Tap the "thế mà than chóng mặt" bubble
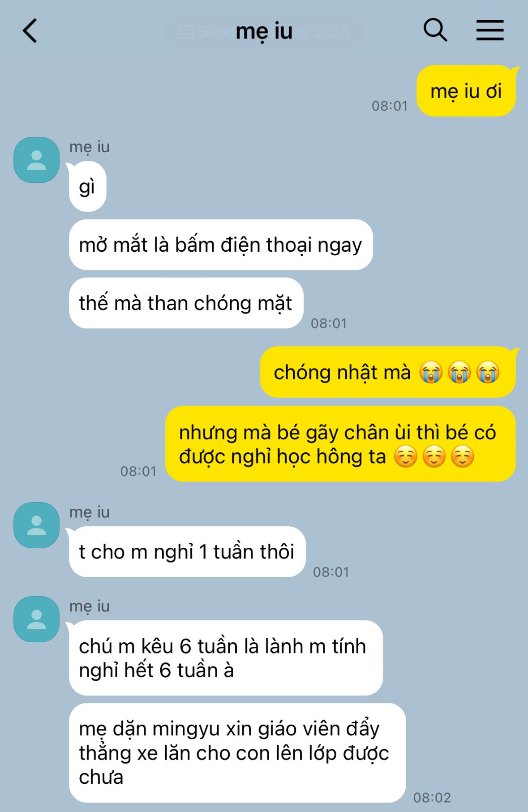This screenshot has width=528, height=812. (x=186, y=303)
